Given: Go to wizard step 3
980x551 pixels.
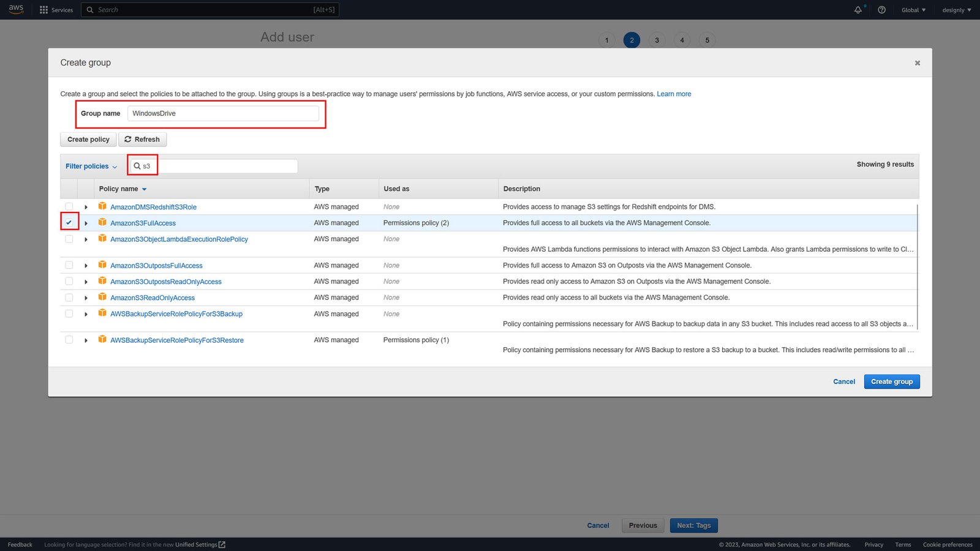Looking at the screenshot, I should click(x=657, y=40).
